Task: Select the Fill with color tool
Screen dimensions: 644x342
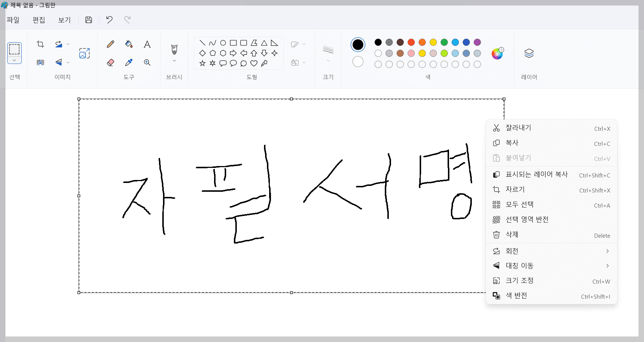Action: 129,44
